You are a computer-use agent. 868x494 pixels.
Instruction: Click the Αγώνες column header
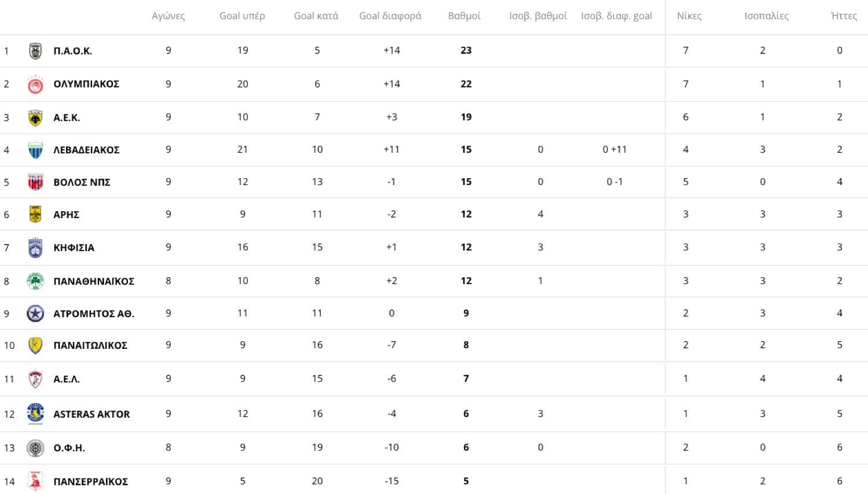pos(168,16)
